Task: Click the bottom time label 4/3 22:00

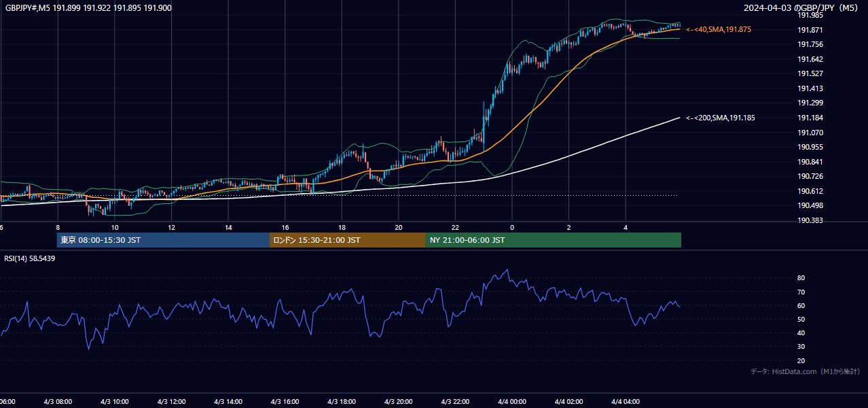Action: point(455,402)
